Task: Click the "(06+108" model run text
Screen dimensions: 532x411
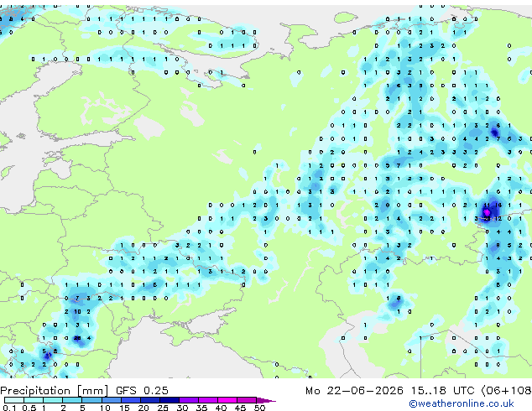Action: [x=506, y=391]
